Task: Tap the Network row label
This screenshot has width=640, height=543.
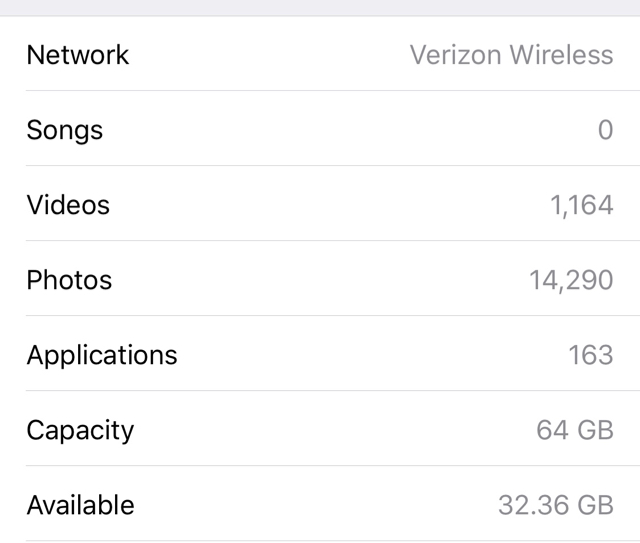Action: 78,54
